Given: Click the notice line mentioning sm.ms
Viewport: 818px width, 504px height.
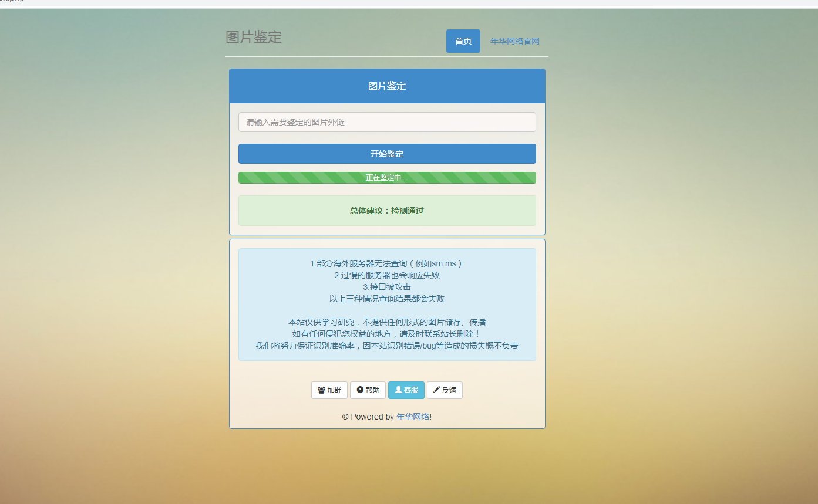Looking at the screenshot, I should click(387, 263).
